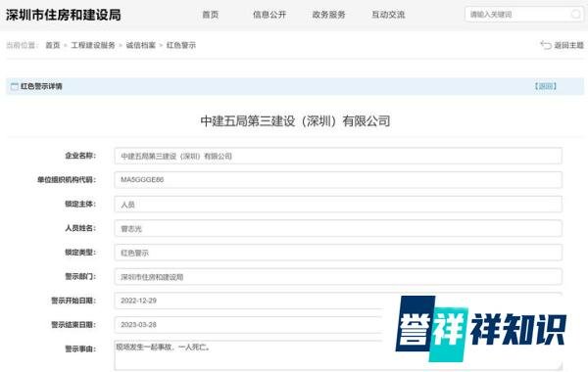This screenshot has height=372, width=588.
Task: Open the 首页 navigation menu item
Action: (x=211, y=15)
